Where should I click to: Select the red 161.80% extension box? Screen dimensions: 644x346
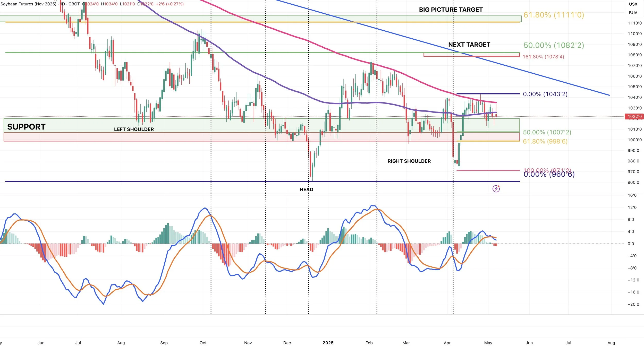471,55
